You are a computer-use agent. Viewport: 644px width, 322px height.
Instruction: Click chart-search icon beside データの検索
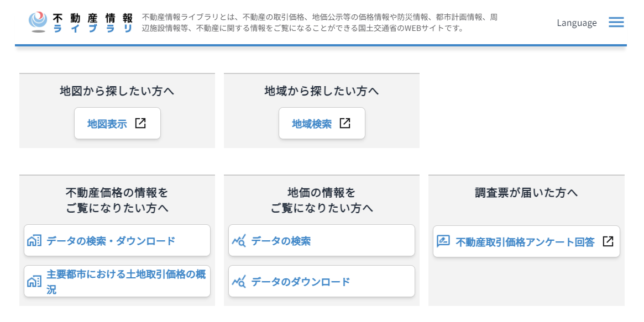tap(239, 241)
